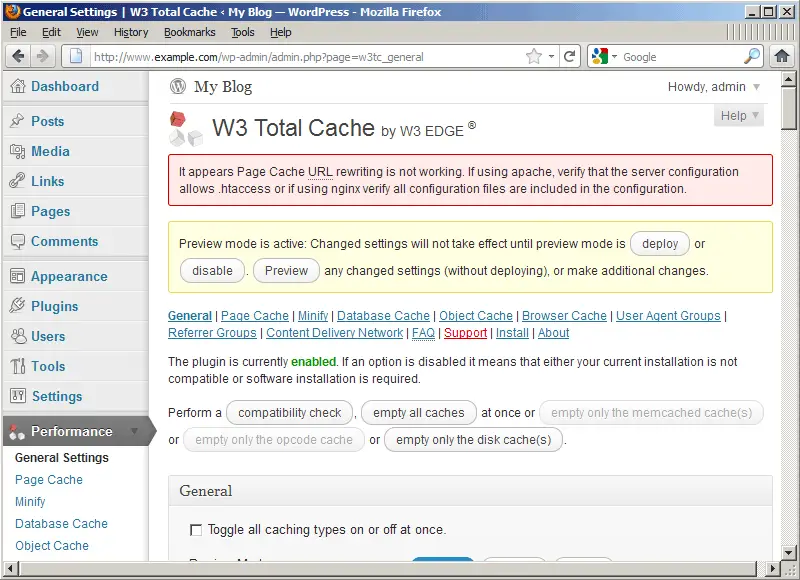Click the WordPress logo beside My Blog

178,86
